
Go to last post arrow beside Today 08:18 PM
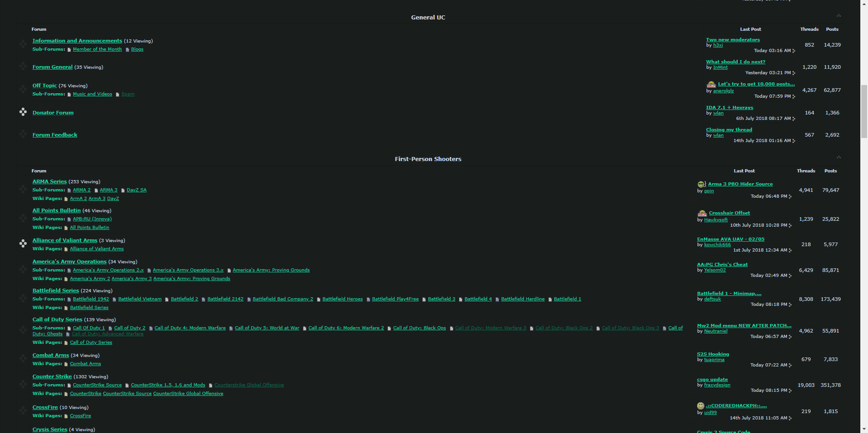click(790, 305)
